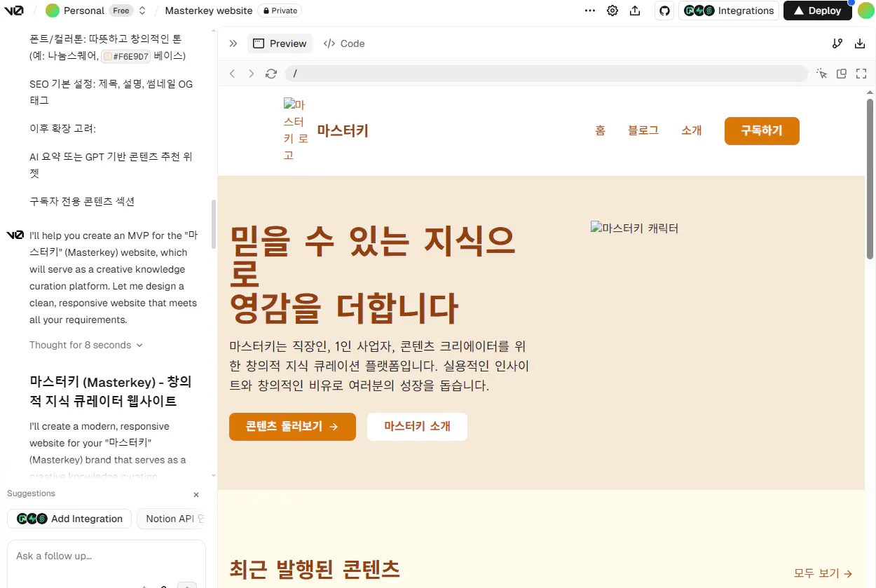Click the Notion API suggestion chip
876x588 pixels.
172,519
